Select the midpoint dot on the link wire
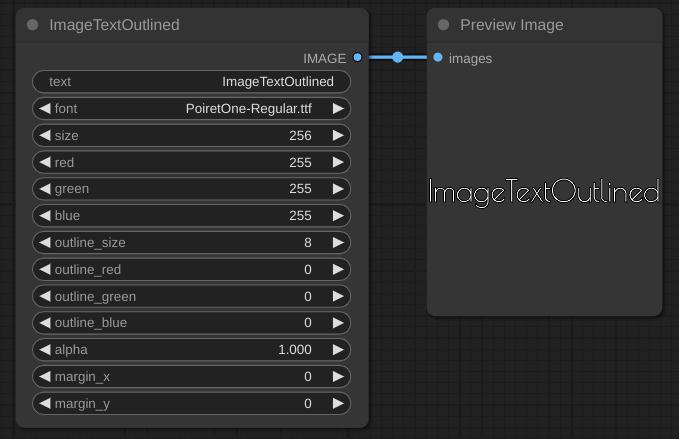679x439 pixels. point(398,58)
